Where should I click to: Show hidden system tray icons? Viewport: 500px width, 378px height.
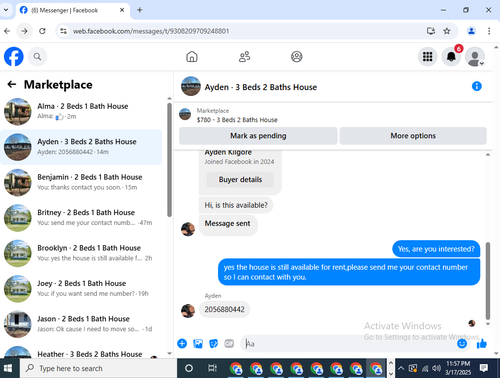tap(401, 368)
